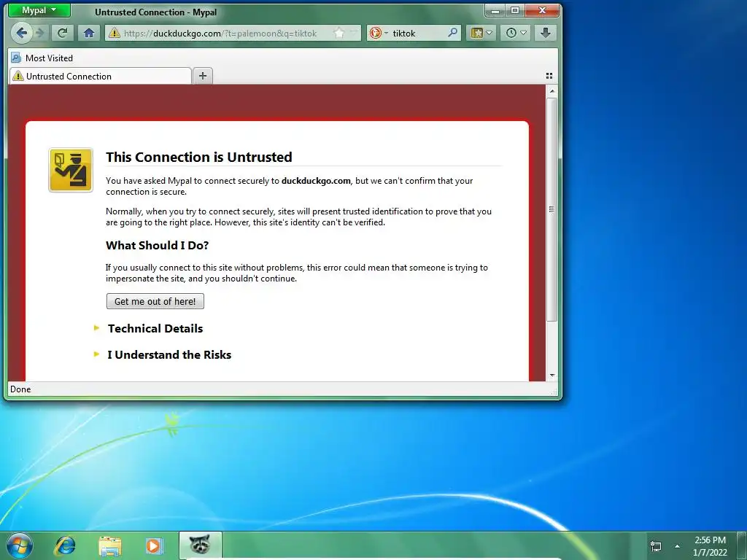This screenshot has width=747, height=560.
Task: Open the home page via house icon
Action: [x=88, y=33]
